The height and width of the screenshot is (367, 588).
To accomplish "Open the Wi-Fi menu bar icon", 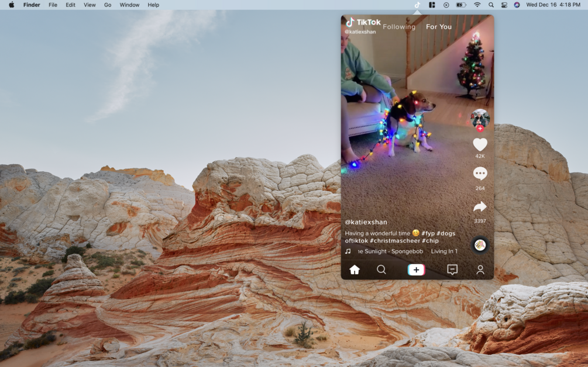I will 477,5.
